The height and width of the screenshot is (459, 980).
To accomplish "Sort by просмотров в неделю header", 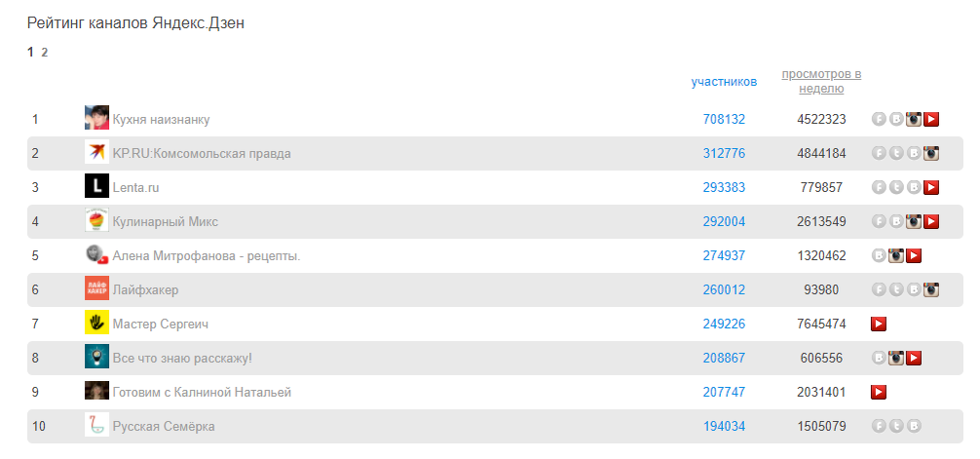I will 821,81.
